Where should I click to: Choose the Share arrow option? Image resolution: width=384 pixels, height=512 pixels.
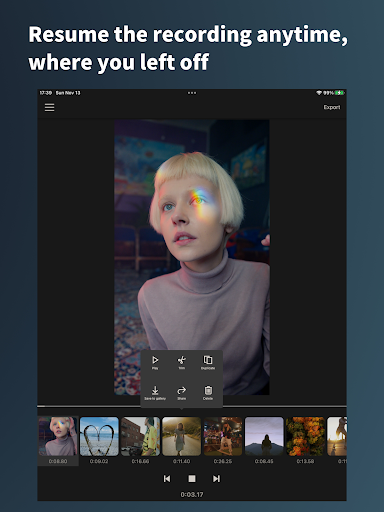tap(181, 393)
